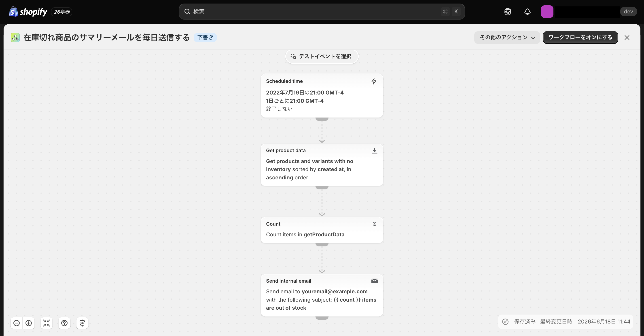Click the Shopify logo

(x=28, y=11)
